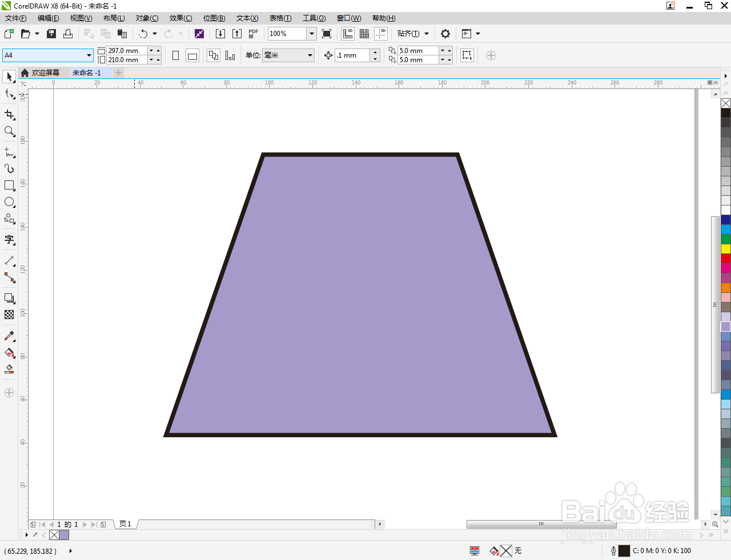
Task: Open the 视图(V) menu
Action: click(81, 18)
